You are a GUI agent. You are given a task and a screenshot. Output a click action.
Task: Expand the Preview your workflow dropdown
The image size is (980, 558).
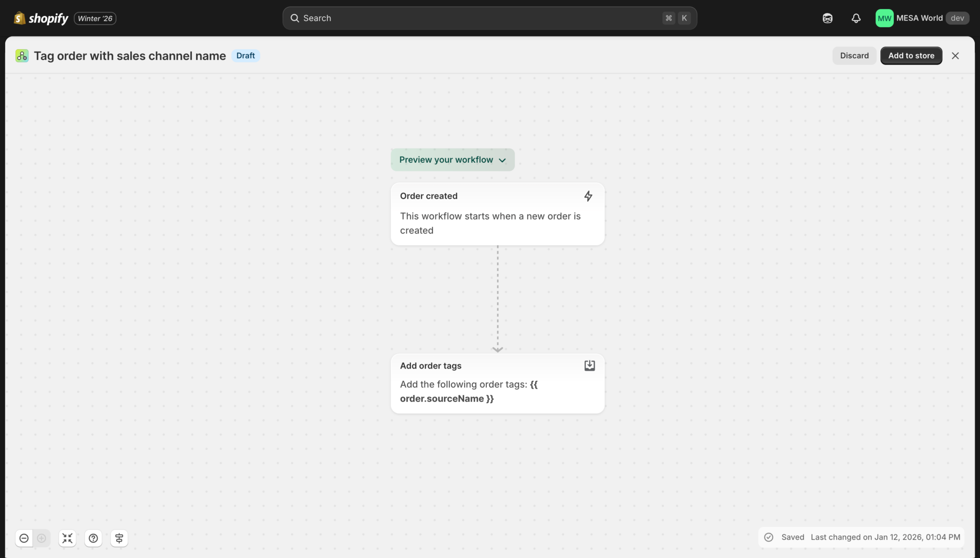(452, 160)
